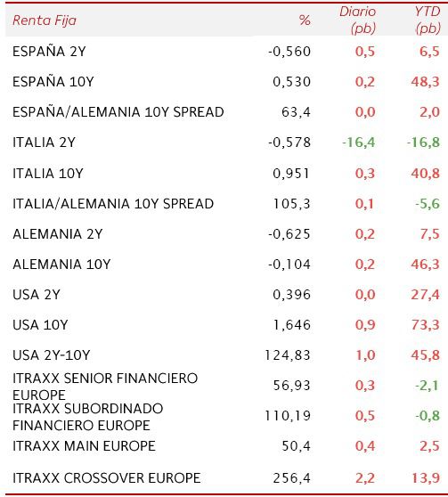This screenshot has height=497, width=448.
Task: Click ITALIA/ALEMANIA 10Y SPREAD value 105,3
Action: tap(292, 204)
